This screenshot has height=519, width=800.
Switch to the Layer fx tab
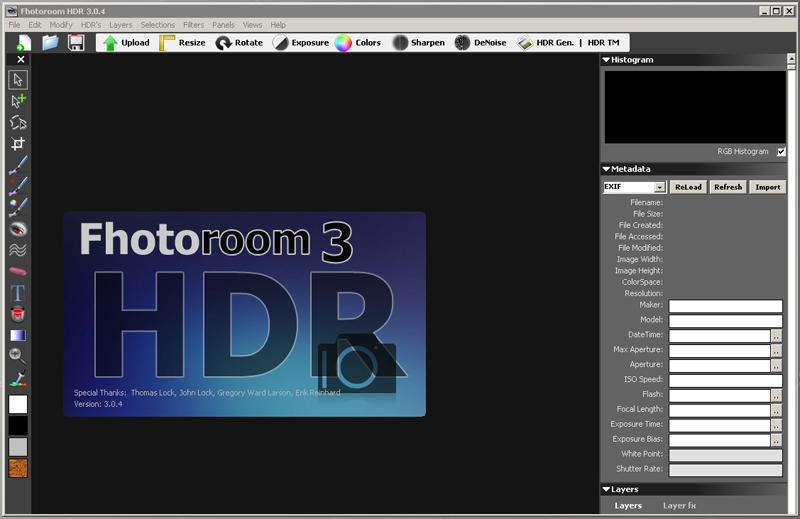click(679, 506)
